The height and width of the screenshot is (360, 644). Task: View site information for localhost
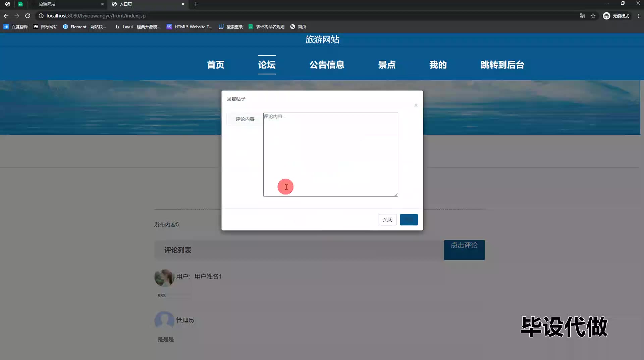(41, 16)
